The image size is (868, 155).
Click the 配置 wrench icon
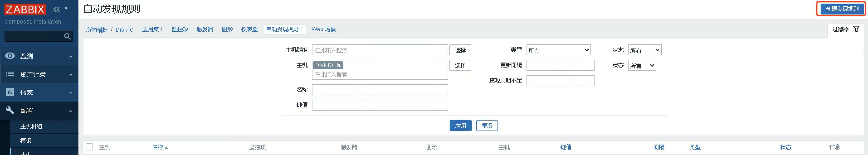point(10,110)
